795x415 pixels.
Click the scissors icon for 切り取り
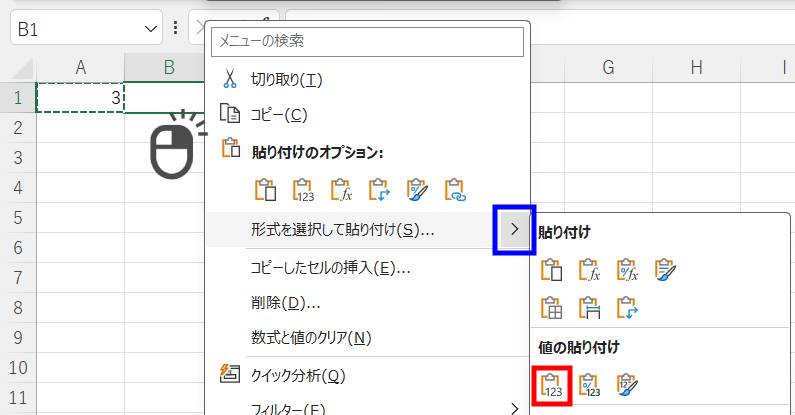click(230, 79)
